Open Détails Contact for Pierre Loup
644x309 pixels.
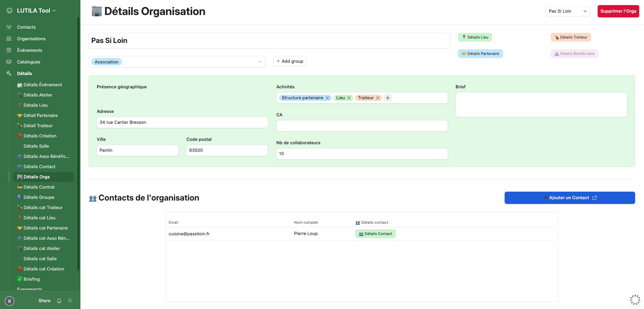coord(375,234)
